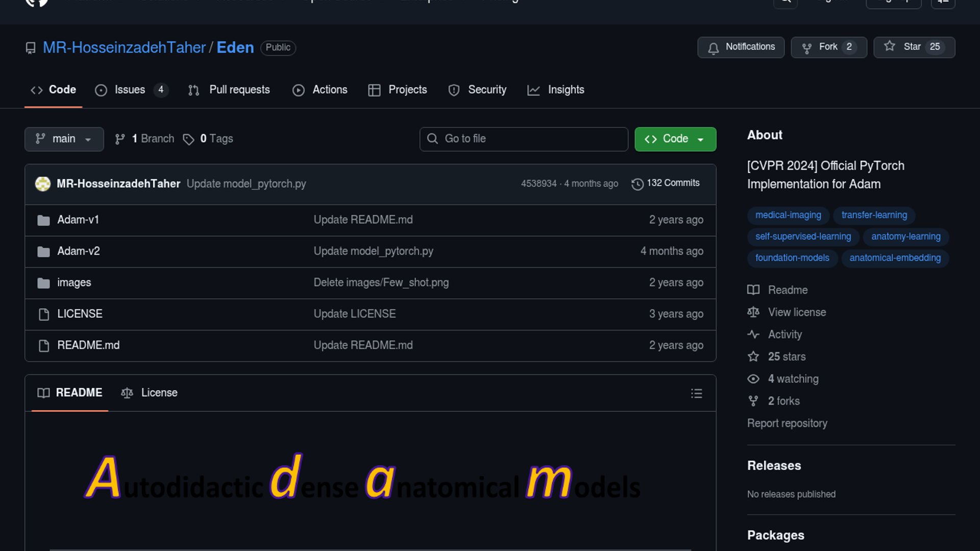Open the LICENSE file
The image size is (980, 551).
pyautogui.click(x=80, y=314)
